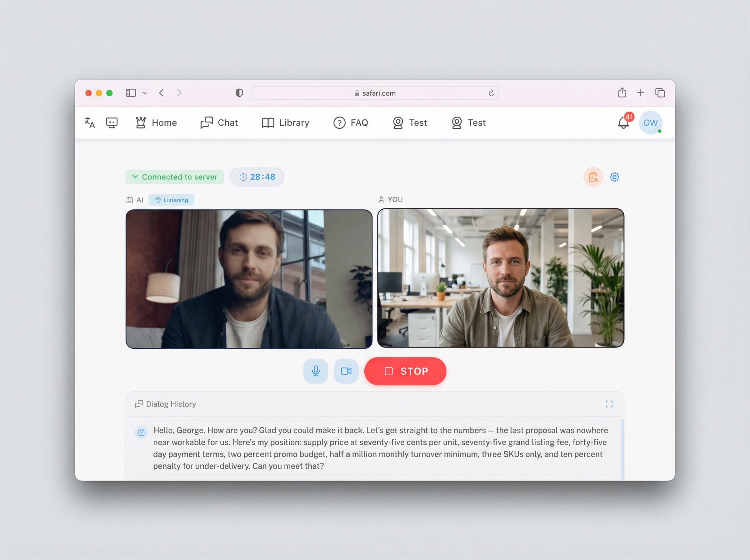Click Safari share icon

622,93
